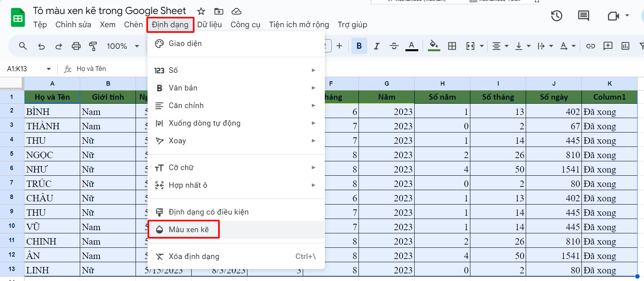This screenshot has height=281, width=644.
Task: Open the comments panel icon
Action: [x=583, y=16]
